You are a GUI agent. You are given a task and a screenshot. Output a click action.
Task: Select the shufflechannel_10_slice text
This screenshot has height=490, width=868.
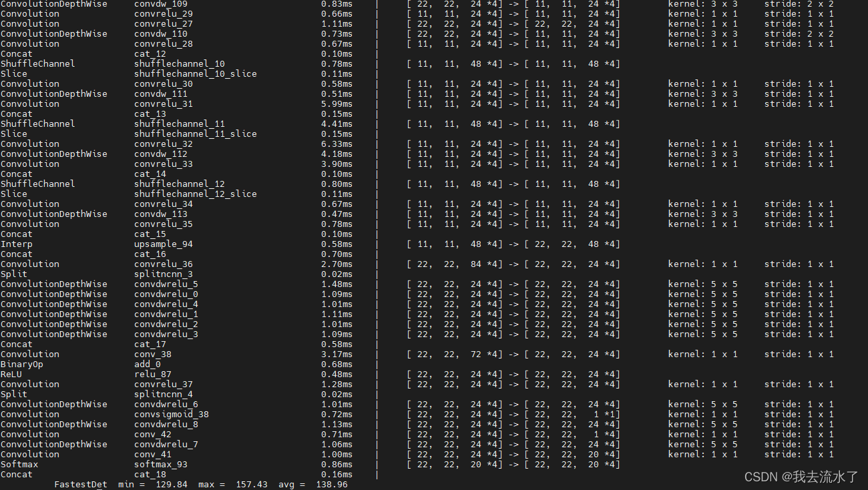tap(196, 74)
